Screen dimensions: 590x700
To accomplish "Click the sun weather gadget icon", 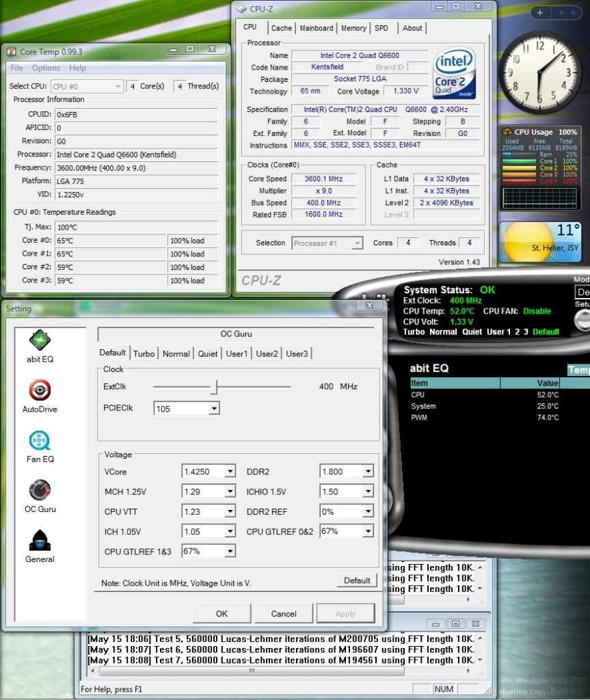I will (x=528, y=241).
